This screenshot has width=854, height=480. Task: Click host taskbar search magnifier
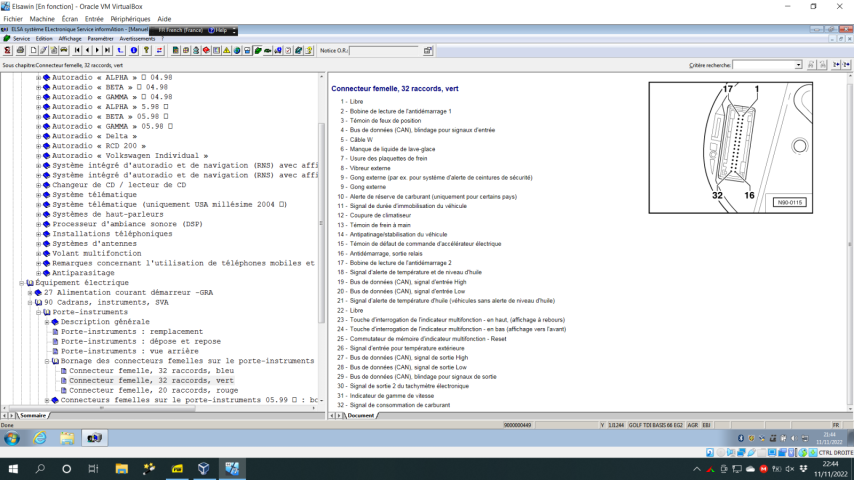pyautogui.click(x=40, y=469)
